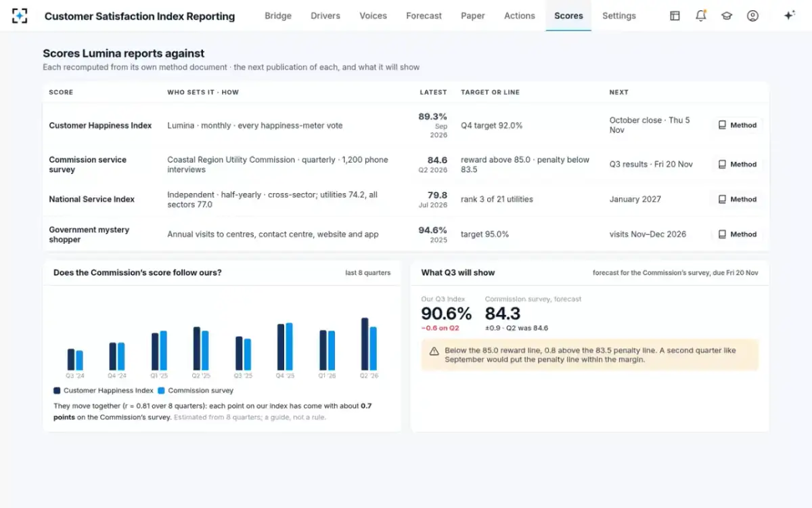The width and height of the screenshot is (812, 508).
Task: Select the Customer Happiness Index row name
Action: pos(100,125)
